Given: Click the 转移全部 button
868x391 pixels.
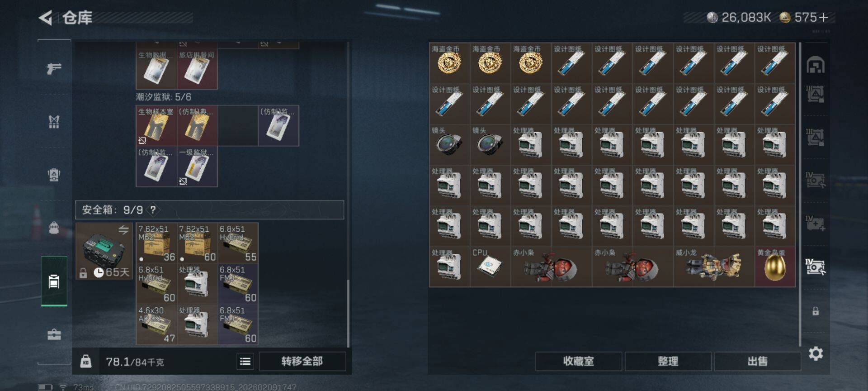Looking at the screenshot, I should point(302,361).
